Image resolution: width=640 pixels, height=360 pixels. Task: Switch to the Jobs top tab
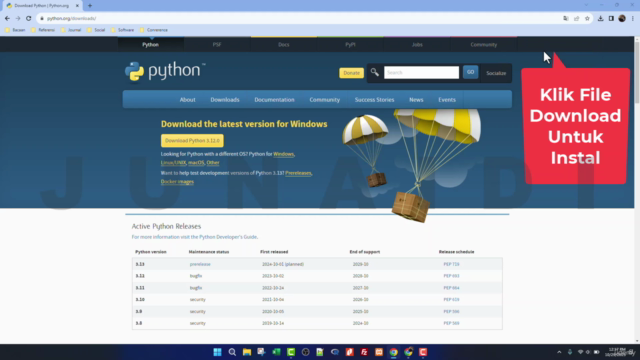417,44
